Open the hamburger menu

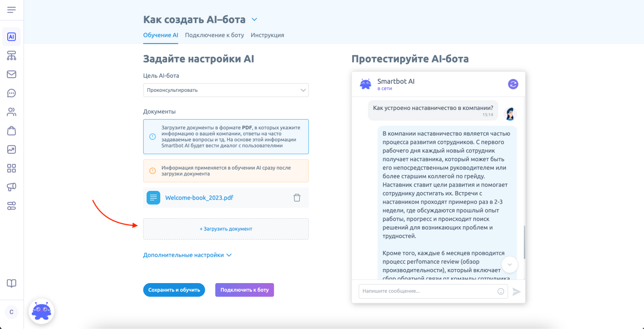(12, 10)
